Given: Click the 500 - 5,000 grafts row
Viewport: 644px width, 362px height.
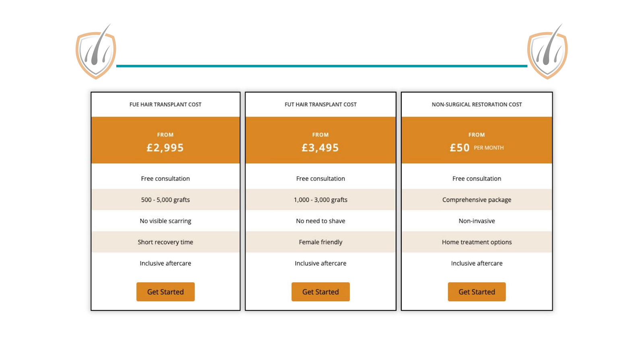Looking at the screenshot, I should pyautogui.click(x=165, y=200).
